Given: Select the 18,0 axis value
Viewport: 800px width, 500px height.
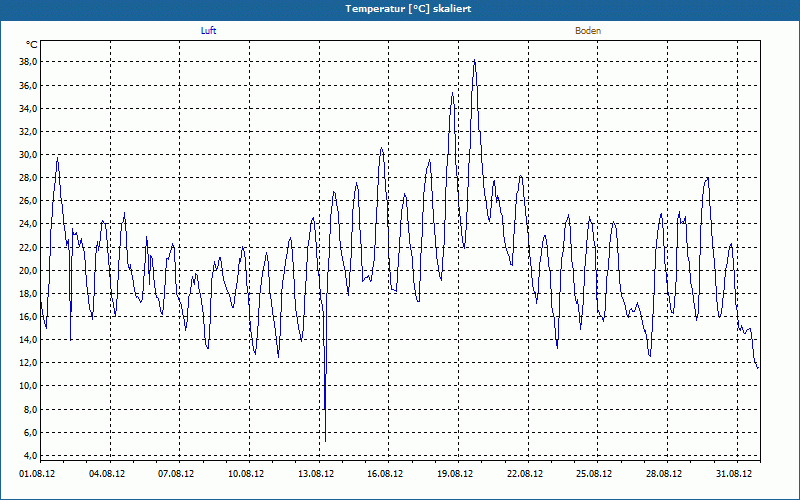Looking at the screenshot, I should [29, 293].
